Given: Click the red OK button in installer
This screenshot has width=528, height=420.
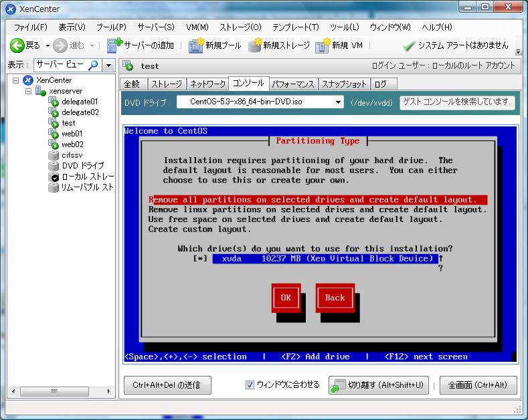Looking at the screenshot, I should (x=286, y=298).
